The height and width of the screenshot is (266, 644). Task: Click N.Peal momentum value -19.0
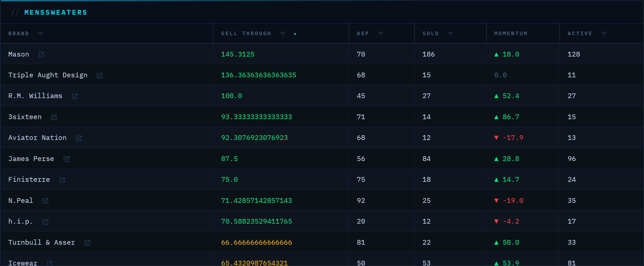pyautogui.click(x=509, y=201)
